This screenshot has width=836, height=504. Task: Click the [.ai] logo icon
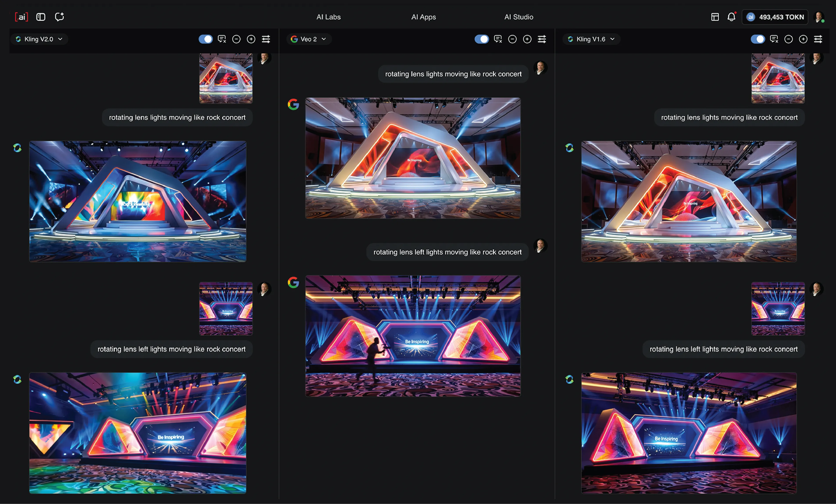click(21, 17)
